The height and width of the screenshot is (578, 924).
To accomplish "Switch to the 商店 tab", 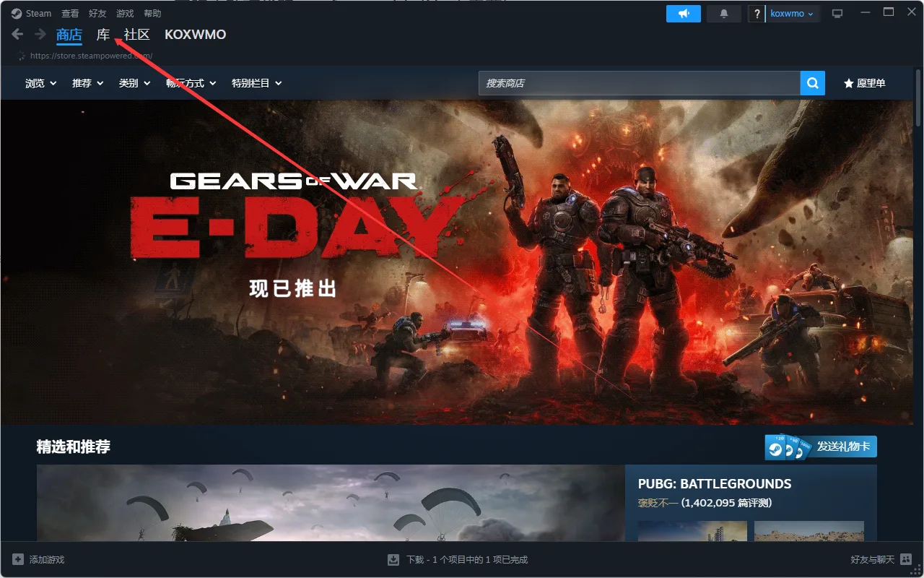I will [x=69, y=35].
